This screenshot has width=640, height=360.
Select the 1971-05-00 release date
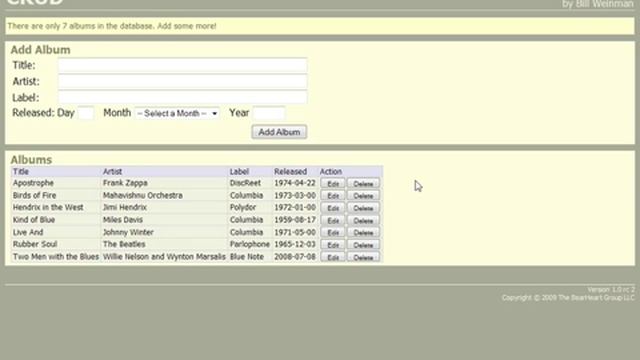pyautogui.click(x=295, y=232)
